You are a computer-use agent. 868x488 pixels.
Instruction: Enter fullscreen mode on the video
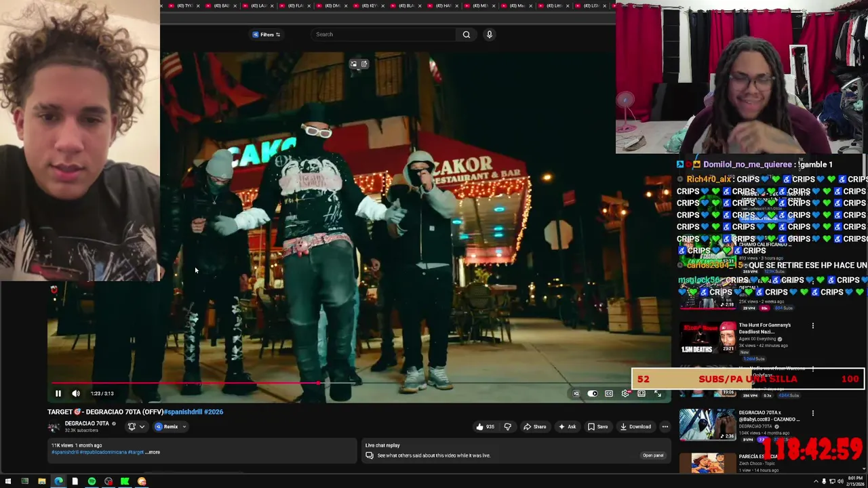pyautogui.click(x=658, y=394)
